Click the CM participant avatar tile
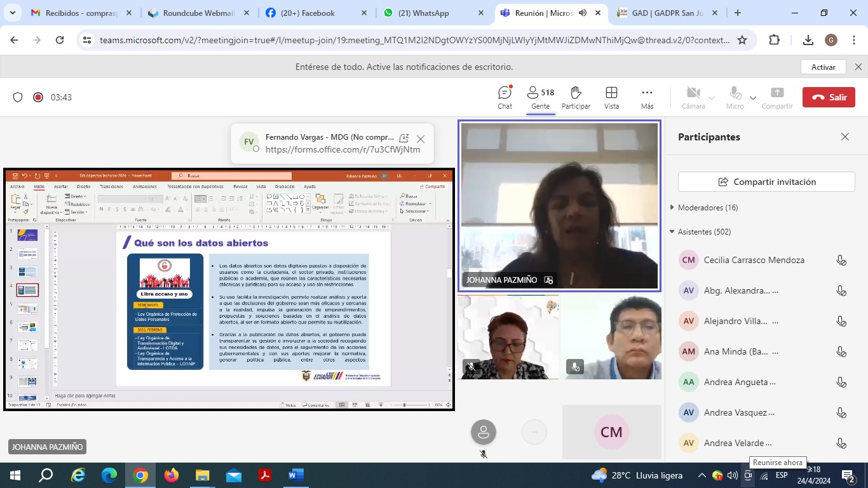The height and width of the screenshot is (488, 868). 611,432
